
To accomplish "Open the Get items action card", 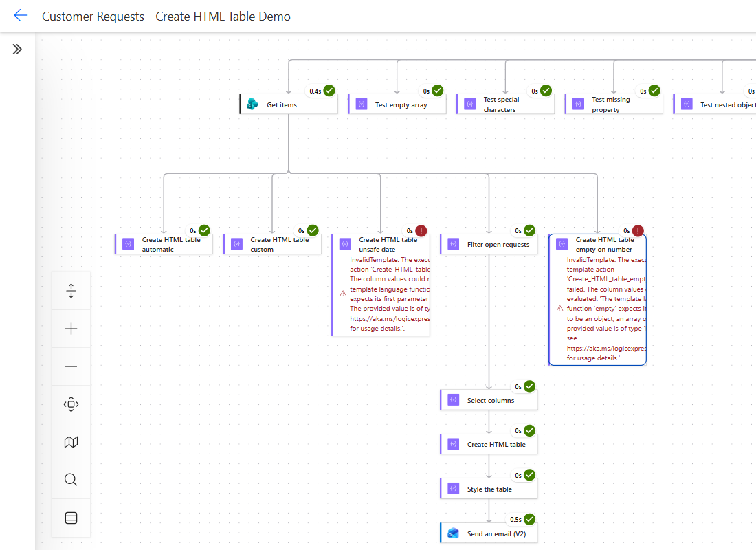I will (x=289, y=104).
